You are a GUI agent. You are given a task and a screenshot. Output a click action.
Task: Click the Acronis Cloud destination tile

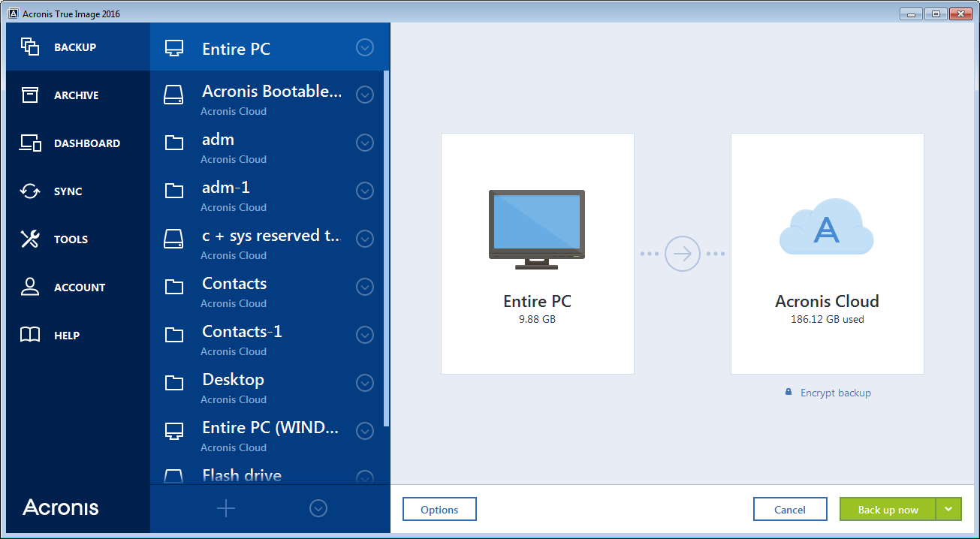click(827, 254)
